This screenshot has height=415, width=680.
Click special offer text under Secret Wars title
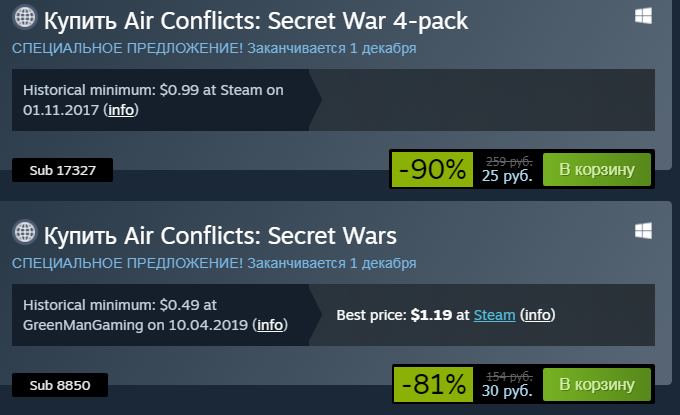[x=214, y=263]
